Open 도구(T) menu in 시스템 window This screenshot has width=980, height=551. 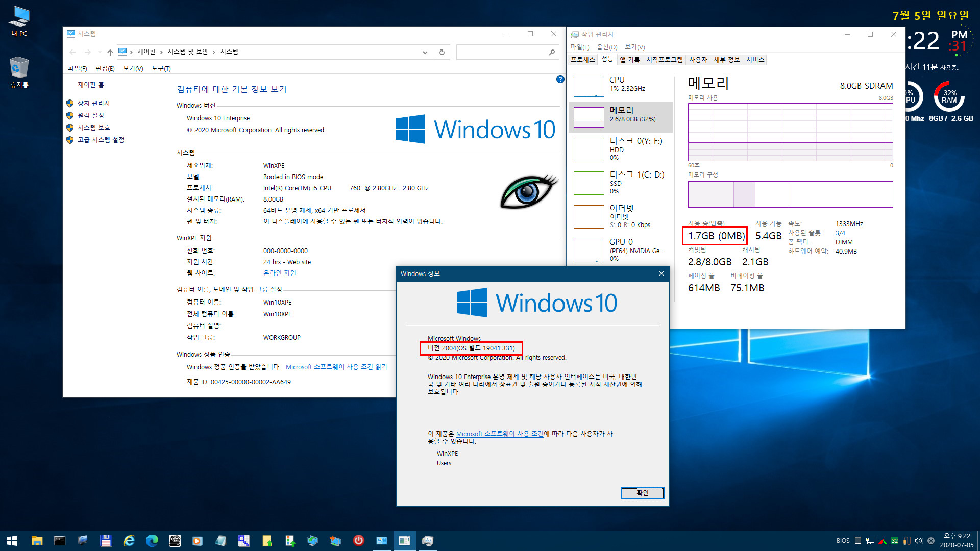pos(161,68)
